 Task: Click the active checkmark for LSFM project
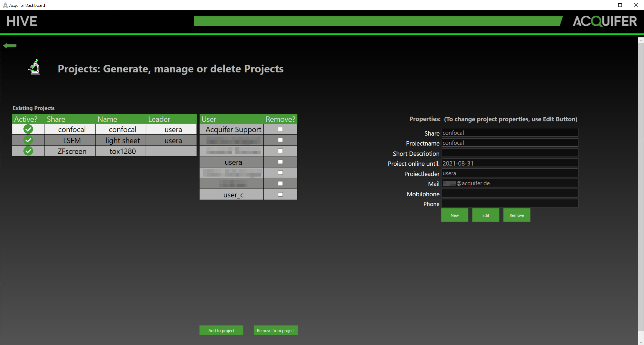28,140
